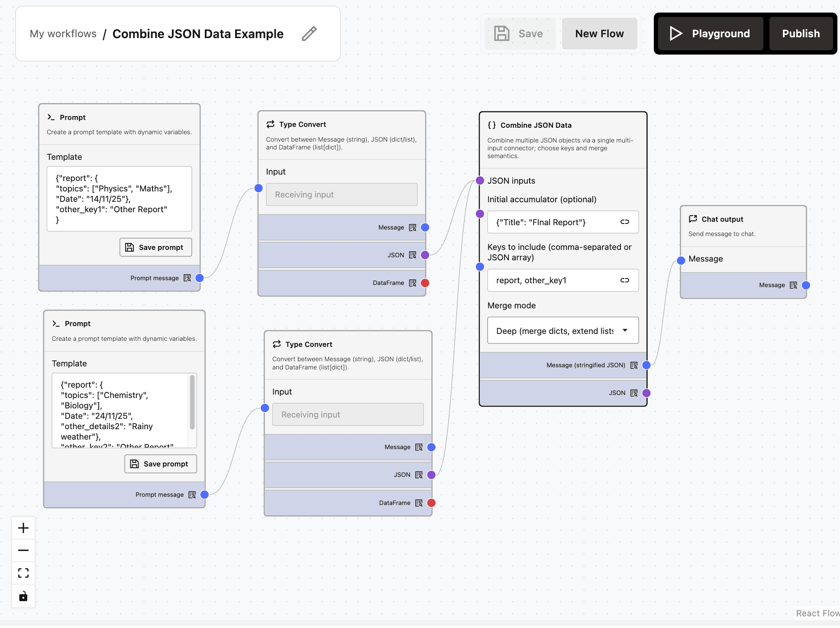Click inspect icon beside first Prompt message output

pos(187,278)
